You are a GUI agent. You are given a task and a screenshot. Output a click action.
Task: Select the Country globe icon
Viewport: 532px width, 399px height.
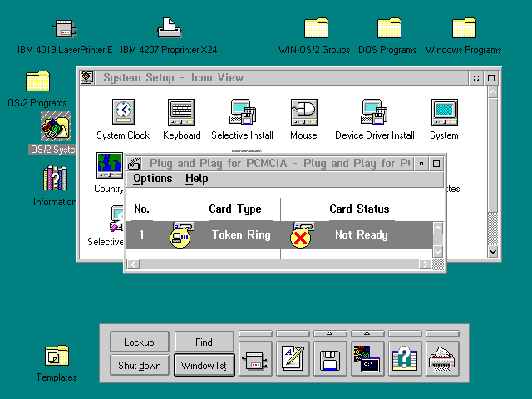pyautogui.click(x=110, y=165)
